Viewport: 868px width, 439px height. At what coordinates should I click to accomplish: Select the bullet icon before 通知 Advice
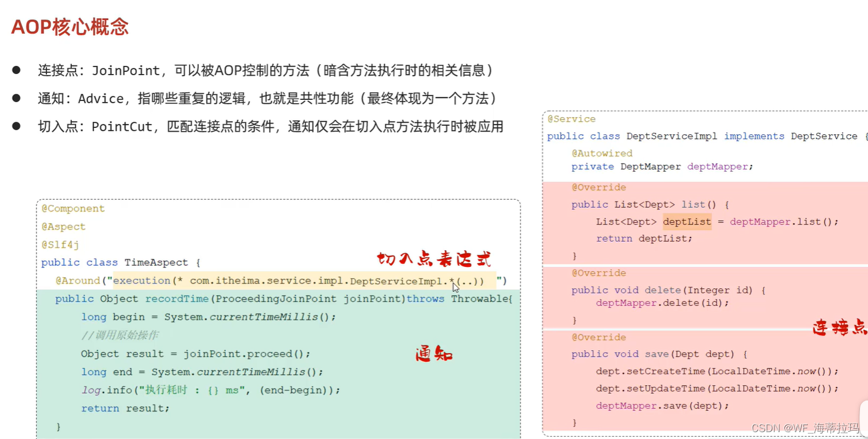pyautogui.click(x=16, y=98)
